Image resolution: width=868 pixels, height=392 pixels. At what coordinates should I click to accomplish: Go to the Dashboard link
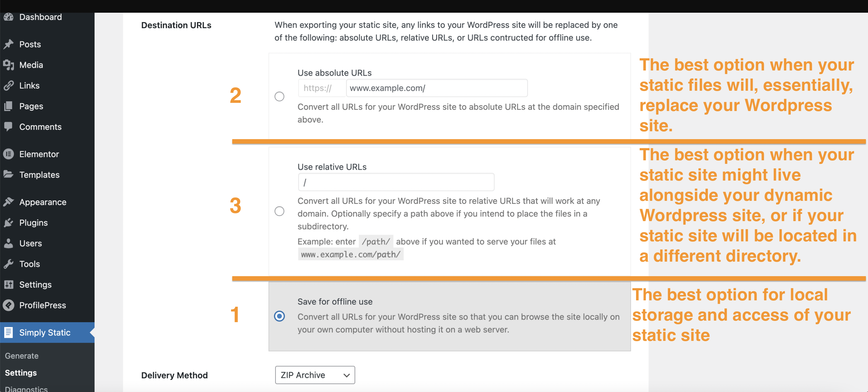click(x=40, y=17)
